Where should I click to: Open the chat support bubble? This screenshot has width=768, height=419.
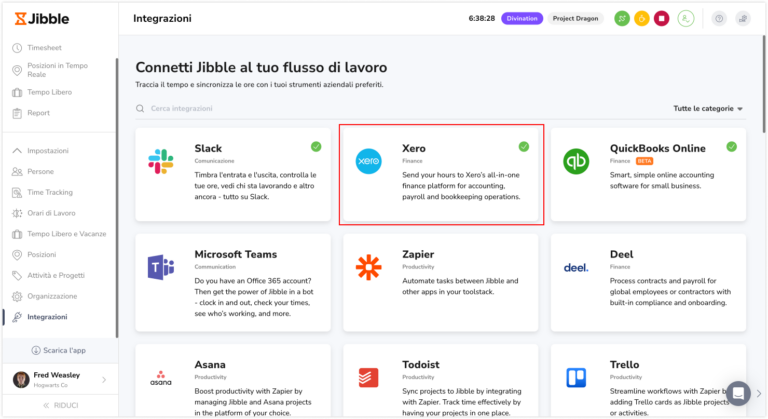(x=739, y=393)
